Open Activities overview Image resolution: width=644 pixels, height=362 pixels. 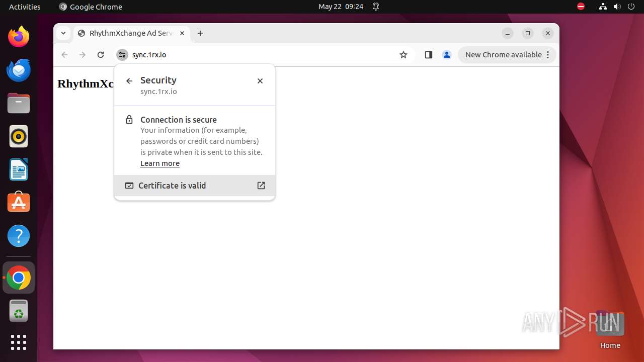(25, 7)
